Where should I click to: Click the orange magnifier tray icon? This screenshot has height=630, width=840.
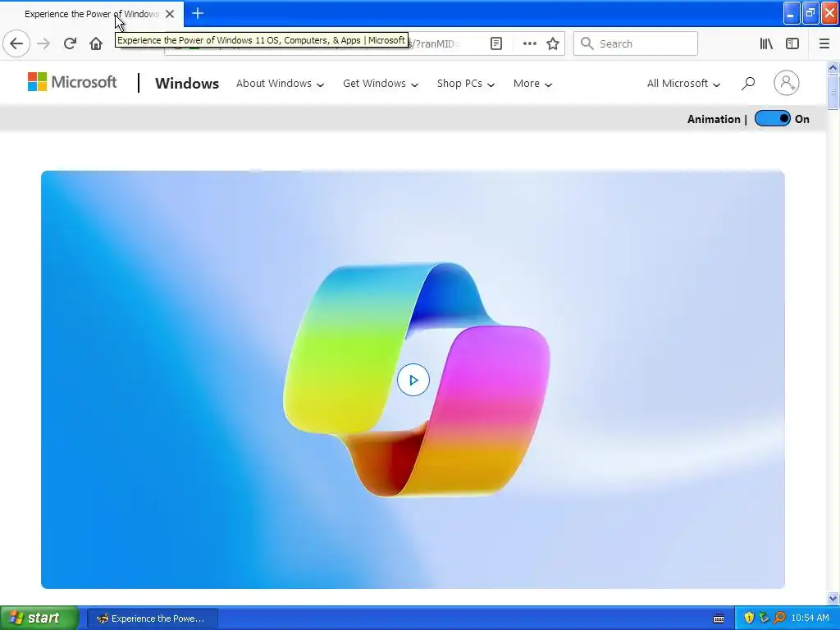point(779,618)
